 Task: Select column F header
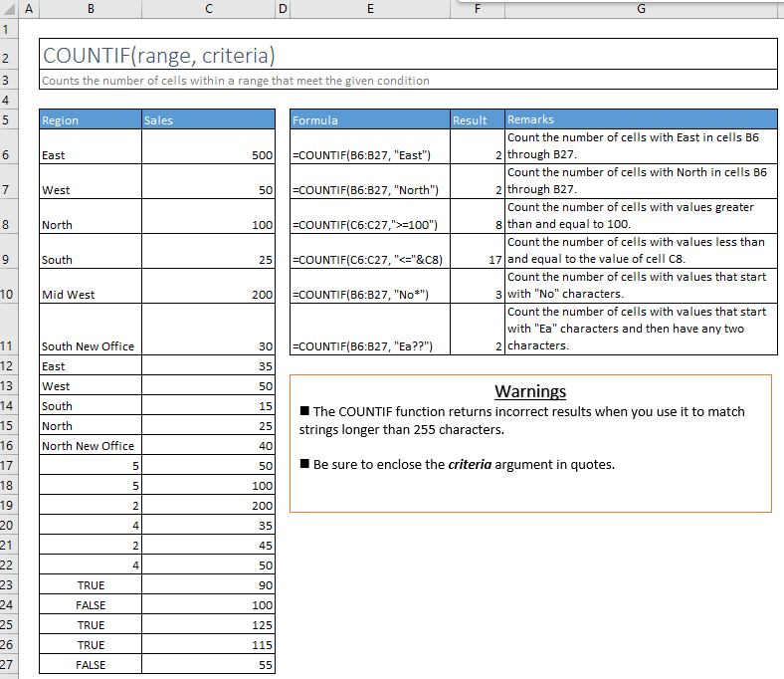pyautogui.click(x=478, y=9)
